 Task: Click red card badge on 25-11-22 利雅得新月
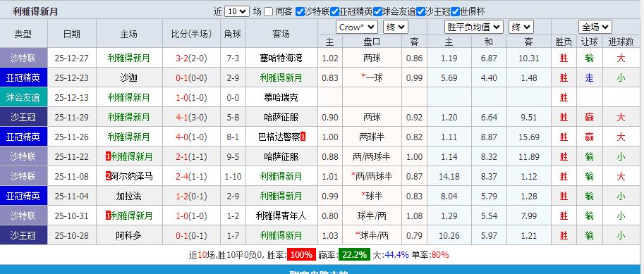click(x=109, y=156)
